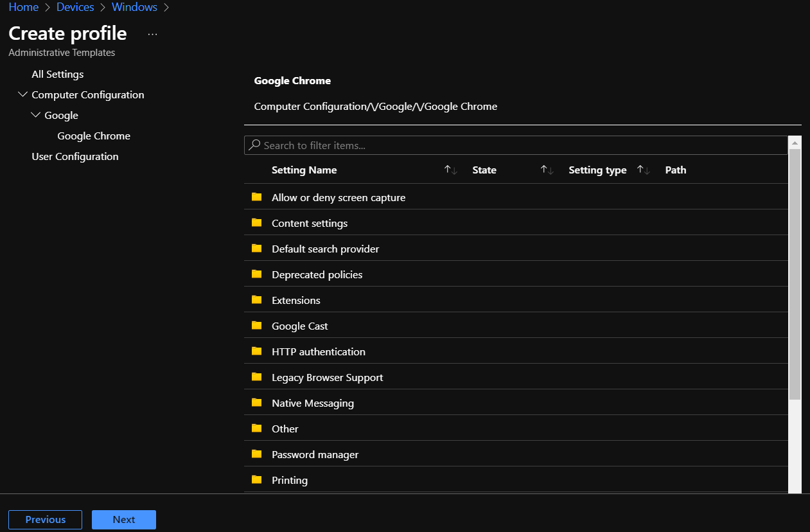Open the Extensions row
The height and width of the screenshot is (532, 810).
(x=516, y=299)
